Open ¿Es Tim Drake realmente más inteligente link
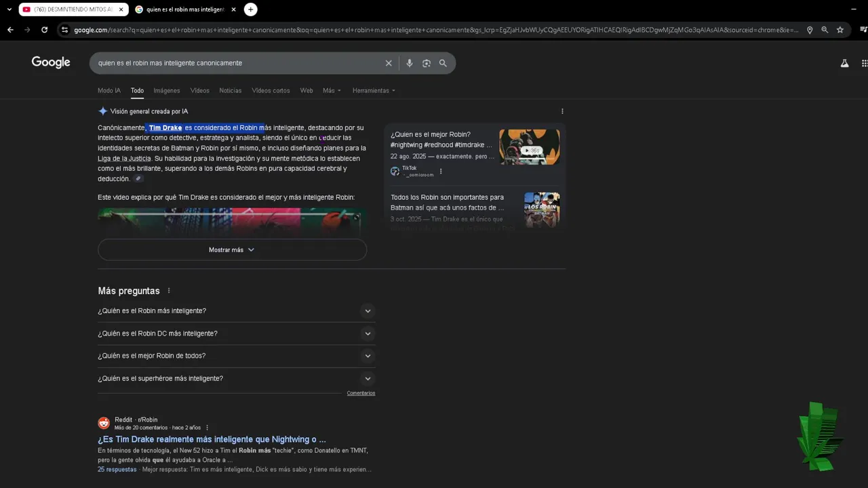The image size is (868, 488). (212, 439)
